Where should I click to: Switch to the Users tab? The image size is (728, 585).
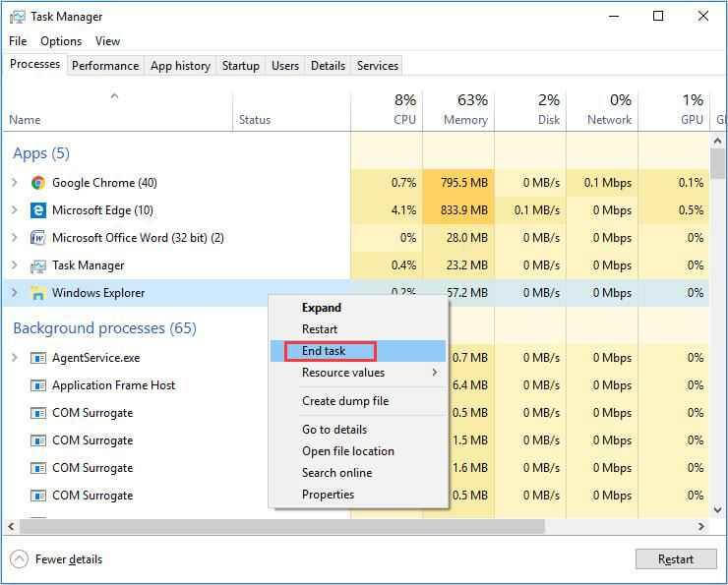285,66
